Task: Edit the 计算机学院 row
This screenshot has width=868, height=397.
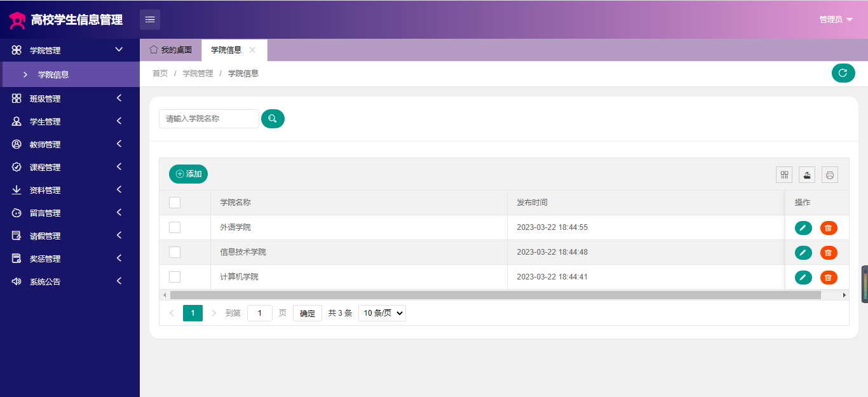Action: pos(803,278)
